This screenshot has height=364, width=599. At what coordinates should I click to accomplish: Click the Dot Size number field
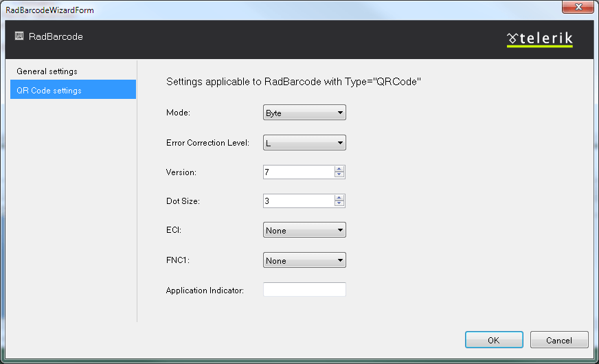(298, 201)
